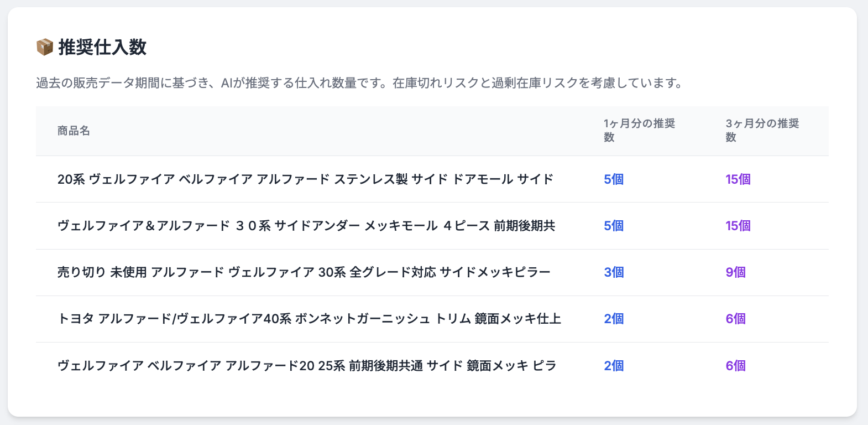Open the 売り切り 未使用 サイドメッキピラー product

(304, 272)
